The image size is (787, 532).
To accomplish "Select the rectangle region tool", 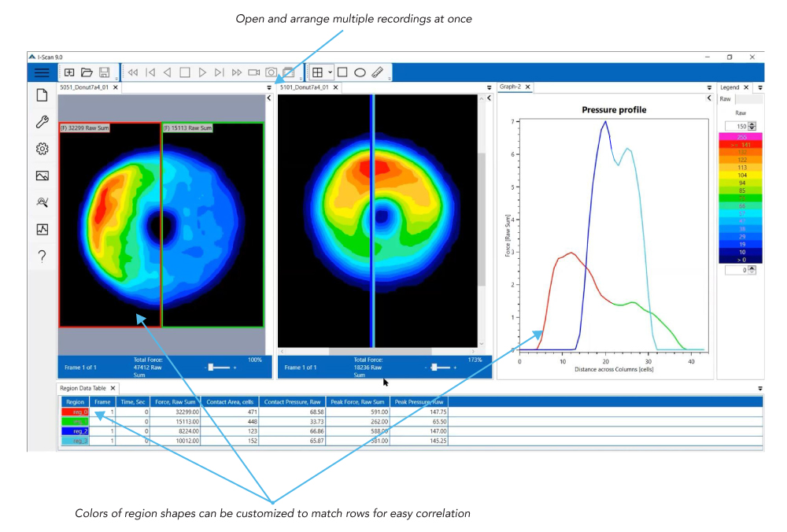I will [343, 72].
